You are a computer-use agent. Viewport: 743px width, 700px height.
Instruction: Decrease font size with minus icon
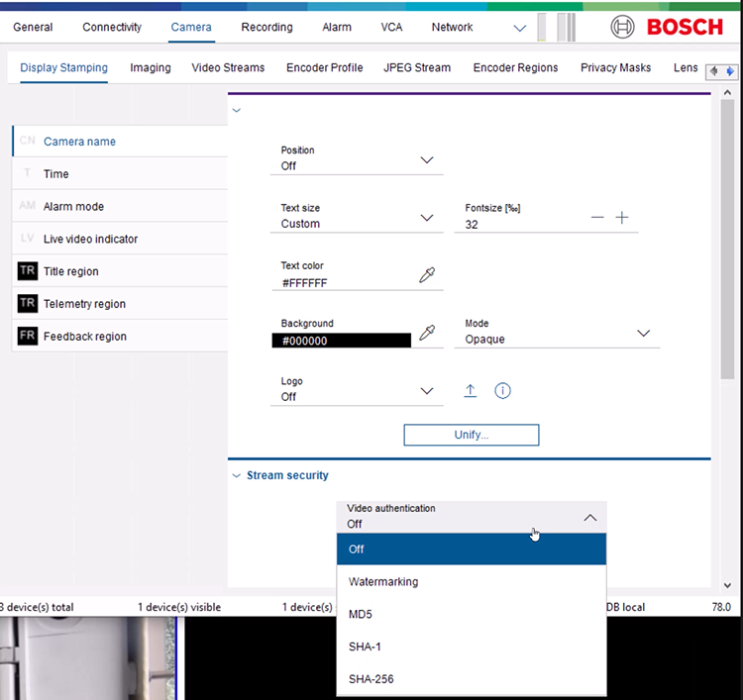click(x=597, y=218)
